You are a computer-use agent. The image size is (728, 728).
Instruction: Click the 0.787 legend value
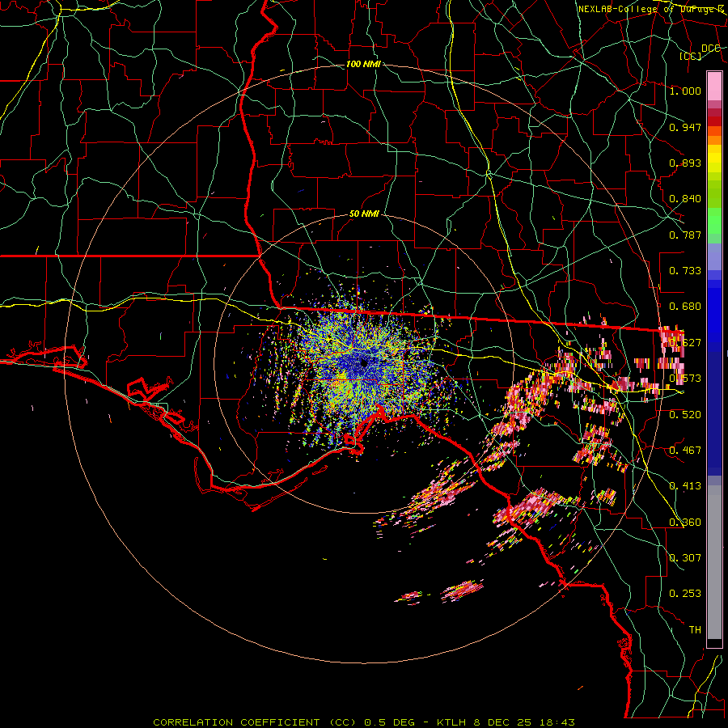685,235
